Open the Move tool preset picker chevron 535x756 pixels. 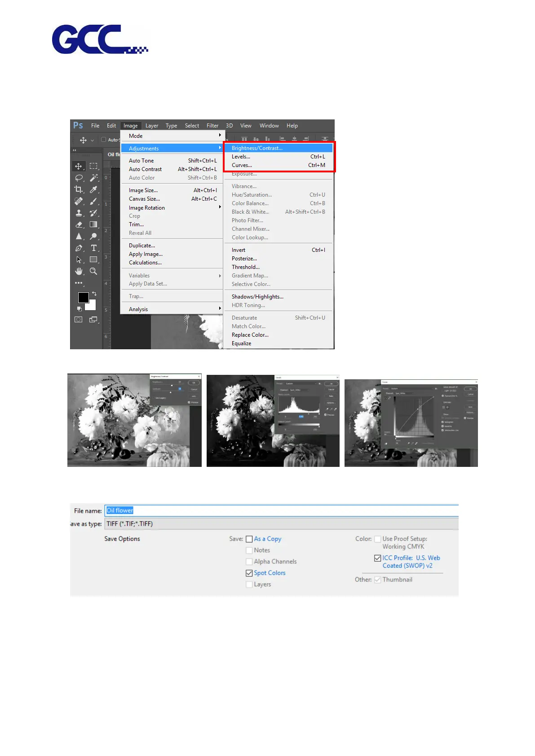[92, 140]
